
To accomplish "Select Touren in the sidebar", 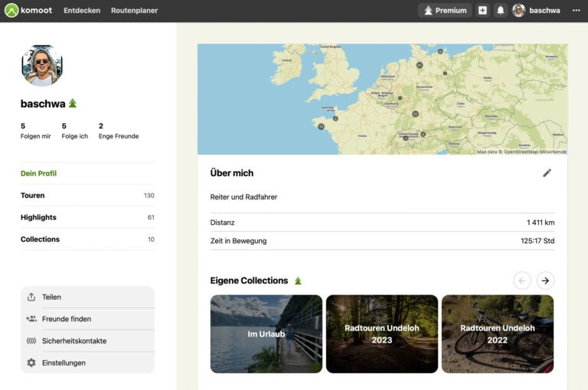I will click(x=87, y=195).
